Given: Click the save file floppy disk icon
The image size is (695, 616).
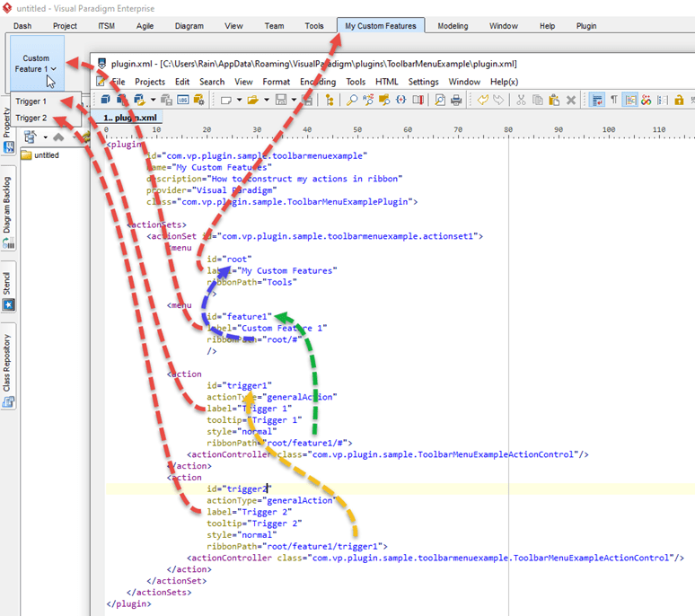Looking at the screenshot, I should point(281,100).
